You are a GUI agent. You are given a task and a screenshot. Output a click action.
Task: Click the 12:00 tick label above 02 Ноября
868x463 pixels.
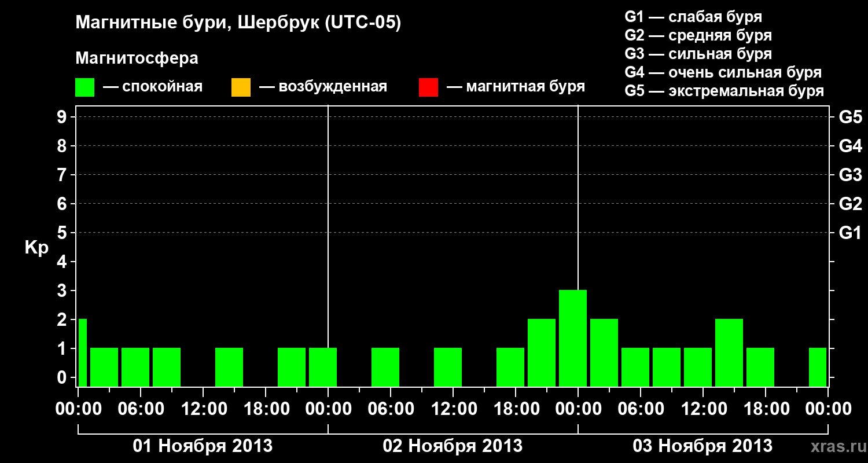[x=453, y=409]
